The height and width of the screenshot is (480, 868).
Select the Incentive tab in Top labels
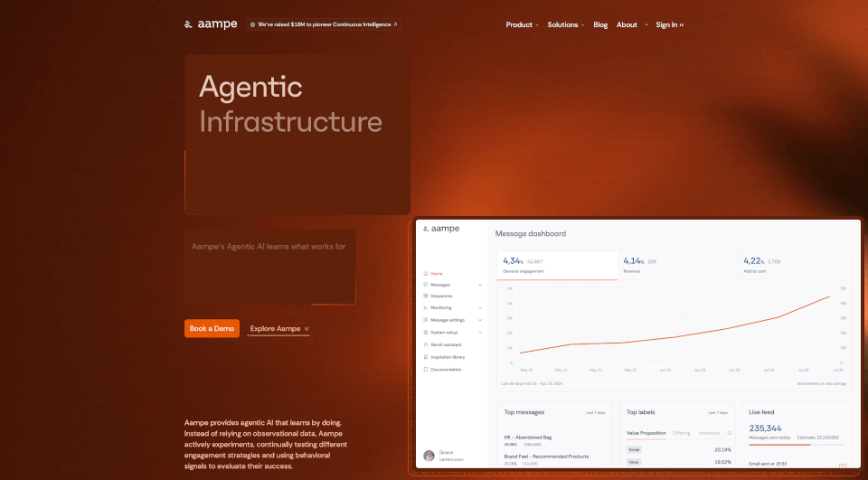(709, 433)
